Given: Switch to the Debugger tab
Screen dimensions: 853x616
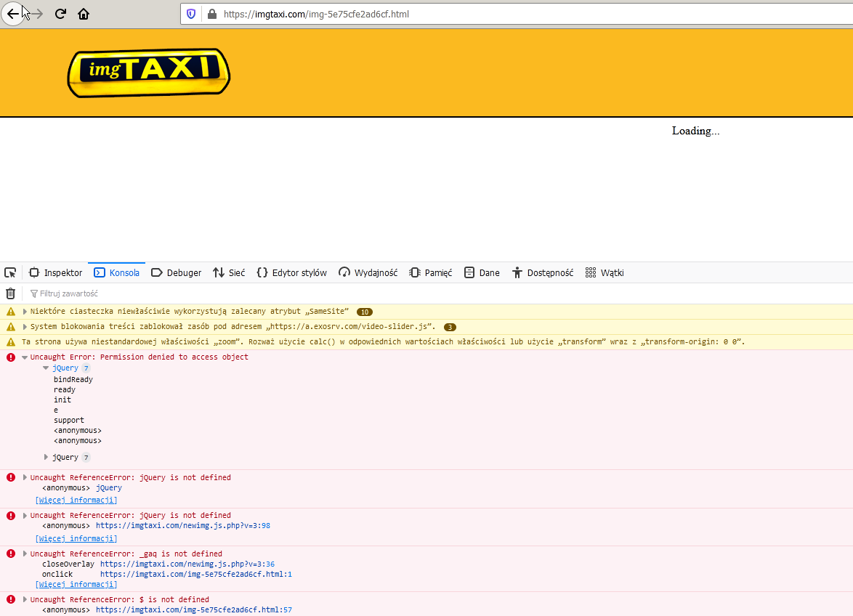Looking at the screenshot, I should pos(176,272).
